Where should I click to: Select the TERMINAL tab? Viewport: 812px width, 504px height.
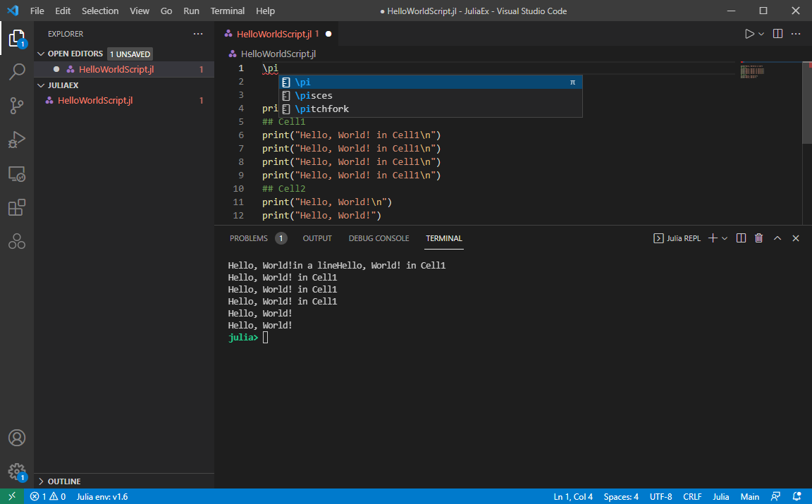coord(444,238)
